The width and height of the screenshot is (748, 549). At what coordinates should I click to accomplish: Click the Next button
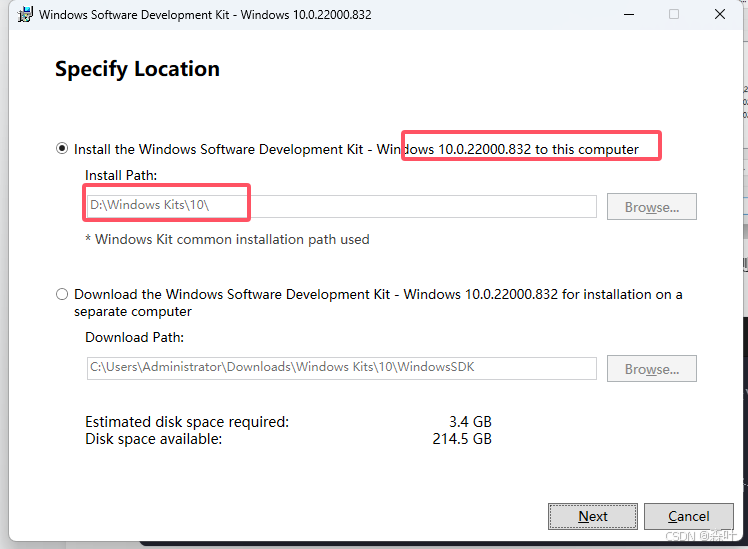[x=593, y=516]
